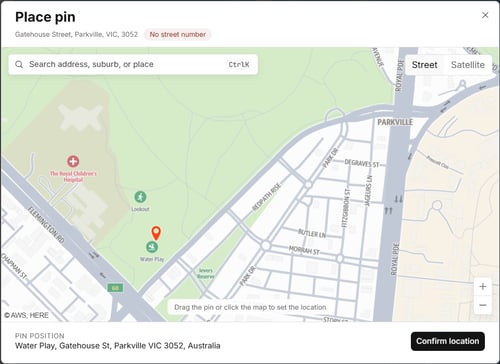This screenshot has width=500, height=364.
Task: Select the Lookout map icon
Action: [140, 197]
